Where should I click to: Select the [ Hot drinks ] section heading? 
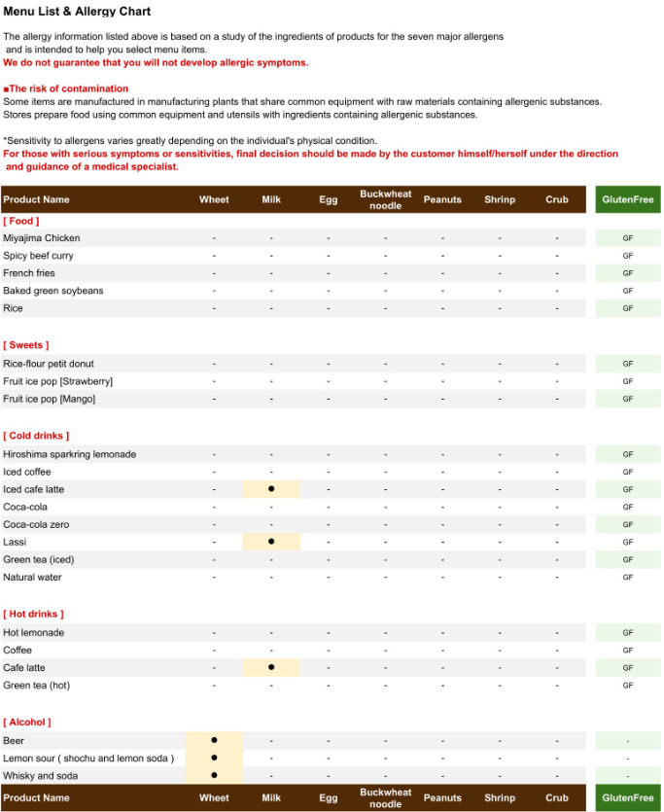(x=33, y=615)
